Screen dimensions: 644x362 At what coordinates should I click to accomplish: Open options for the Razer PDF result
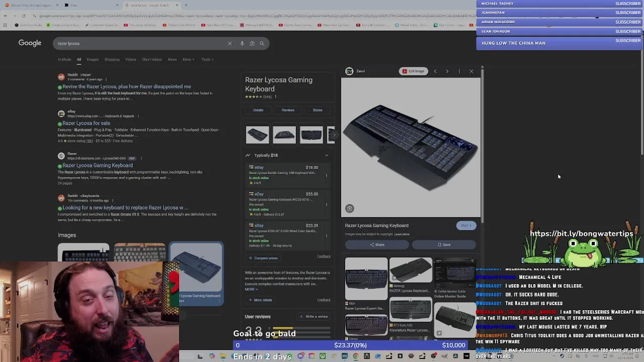click(141, 158)
